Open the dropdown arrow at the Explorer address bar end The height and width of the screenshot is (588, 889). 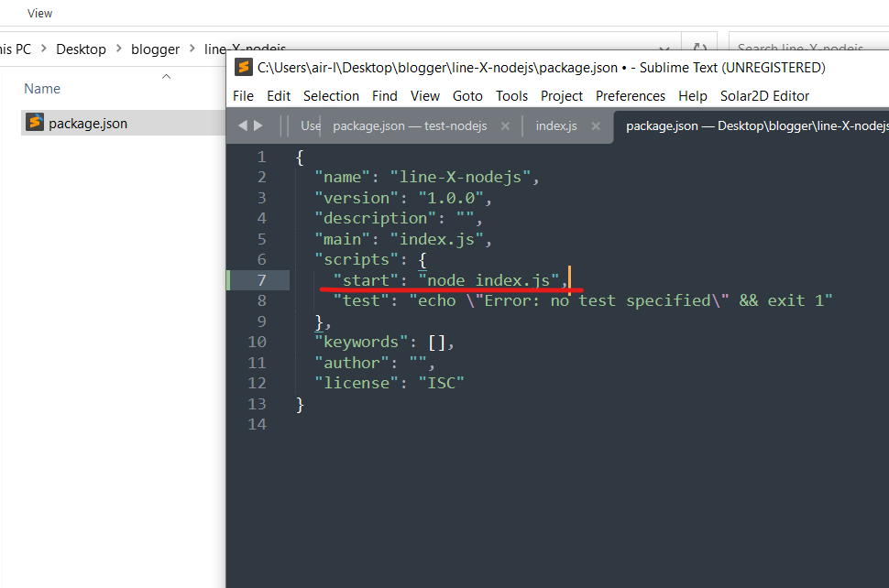point(663,49)
